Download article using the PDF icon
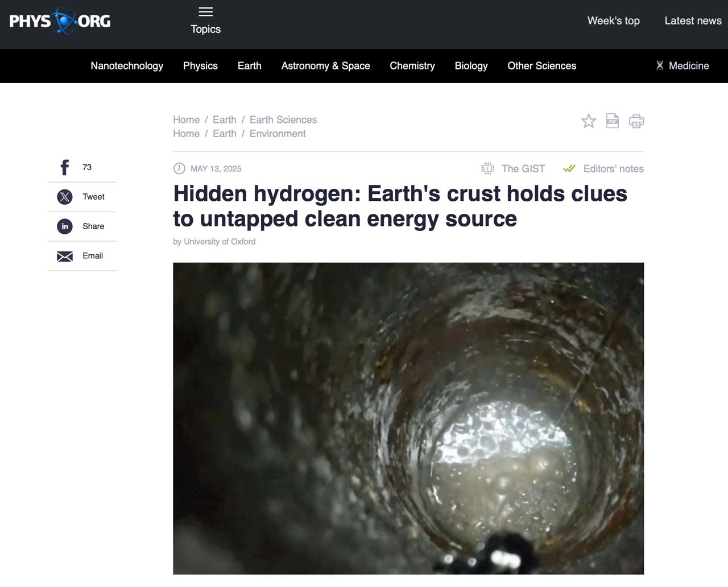This screenshot has height=587, width=728. [613, 121]
